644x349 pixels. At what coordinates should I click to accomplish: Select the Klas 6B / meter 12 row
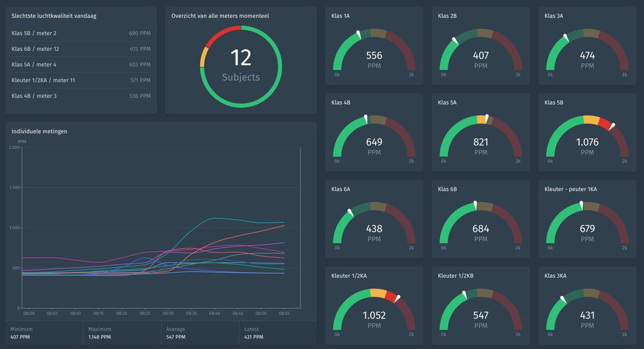coord(81,49)
